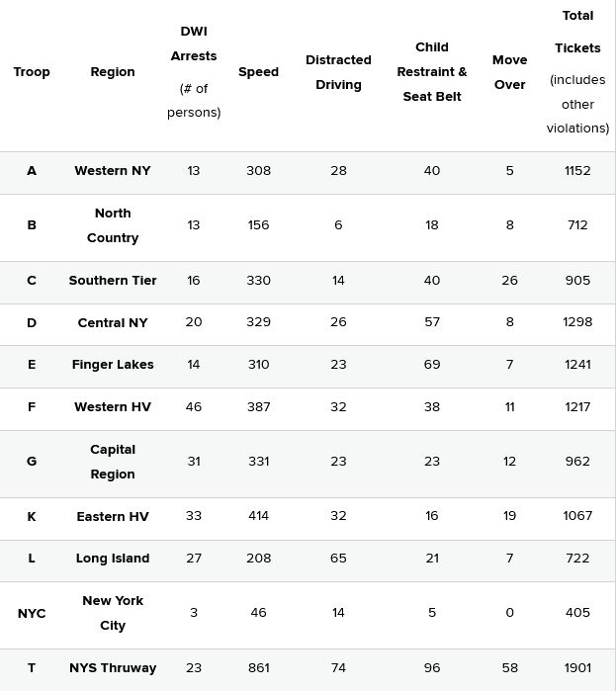Click the Central NY region cell
This screenshot has width=616, height=691.
coord(113,322)
